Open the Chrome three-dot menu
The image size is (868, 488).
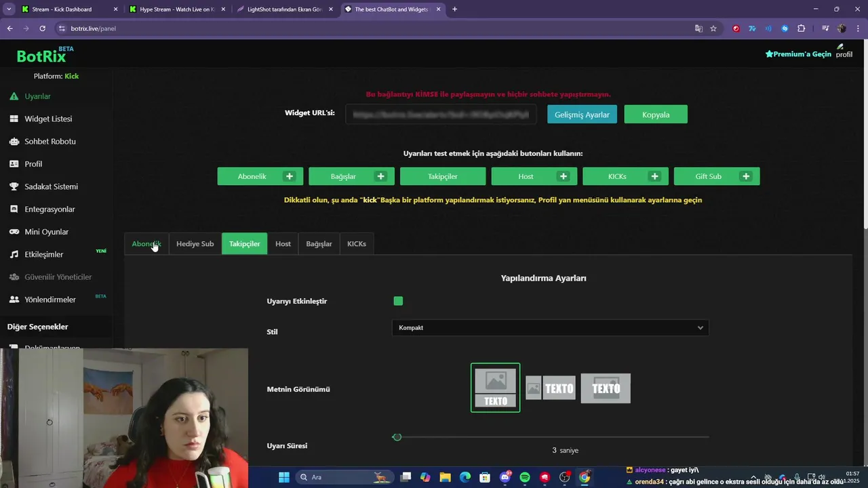click(857, 28)
